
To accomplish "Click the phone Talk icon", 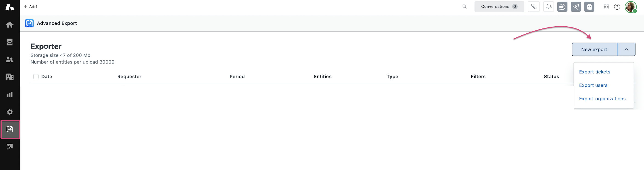I will [x=534, y=7].
